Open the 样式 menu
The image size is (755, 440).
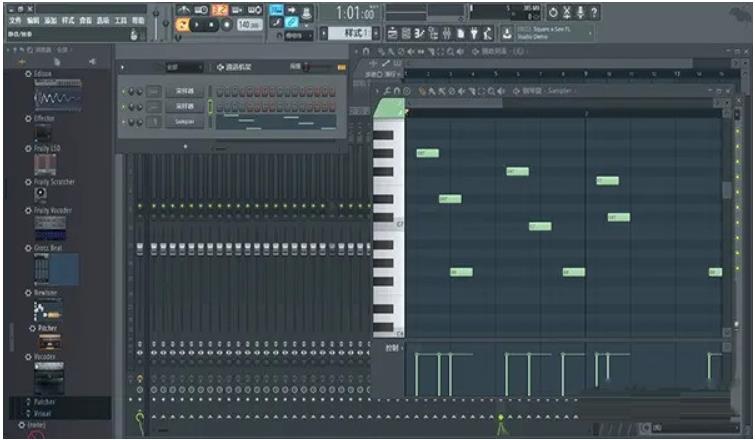coord(68,20)
